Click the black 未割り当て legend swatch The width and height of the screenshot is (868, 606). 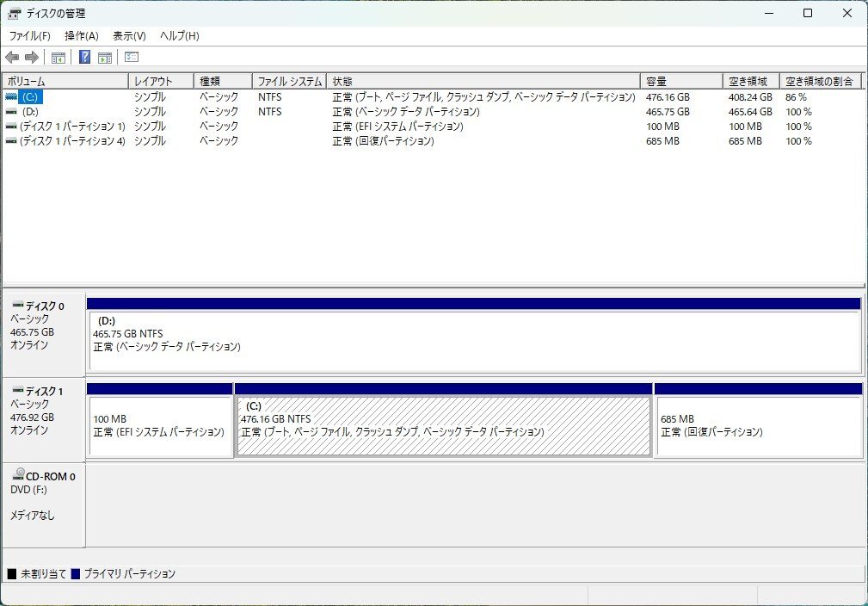pyautogui.click(x=12, y=574)
